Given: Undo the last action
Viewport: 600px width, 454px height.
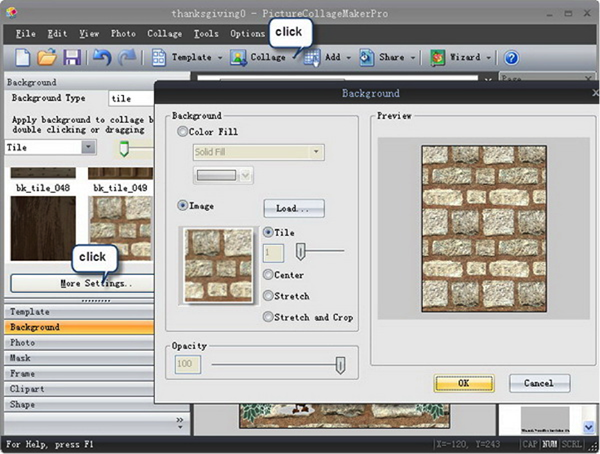Looking at the screenshot, I should [x=101, y=58].
